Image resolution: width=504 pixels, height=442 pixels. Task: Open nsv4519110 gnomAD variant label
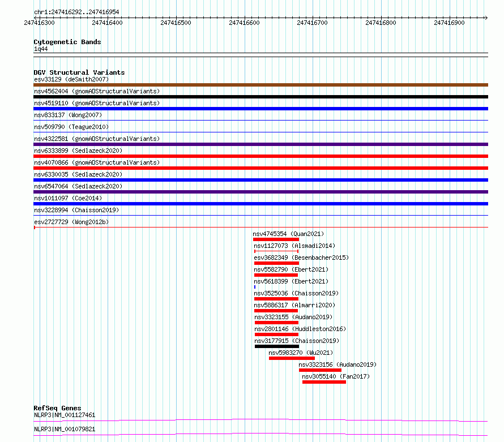tap(97, 103)
